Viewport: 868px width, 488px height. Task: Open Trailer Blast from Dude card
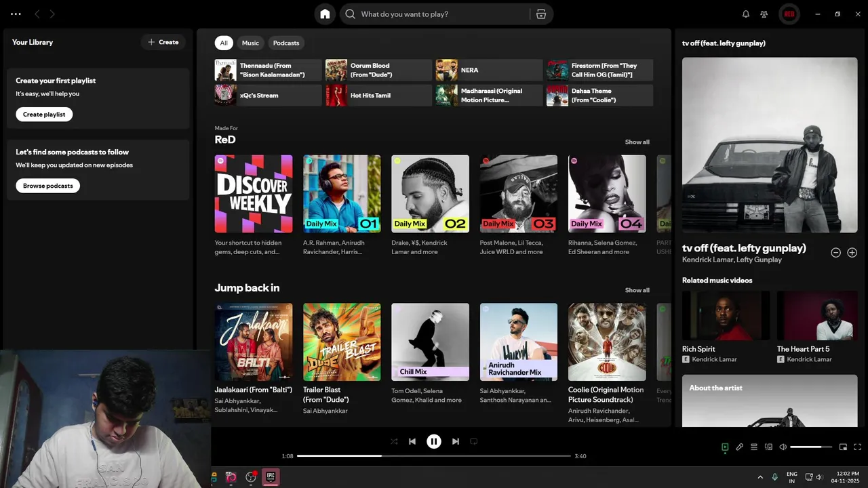pos(342,358)
